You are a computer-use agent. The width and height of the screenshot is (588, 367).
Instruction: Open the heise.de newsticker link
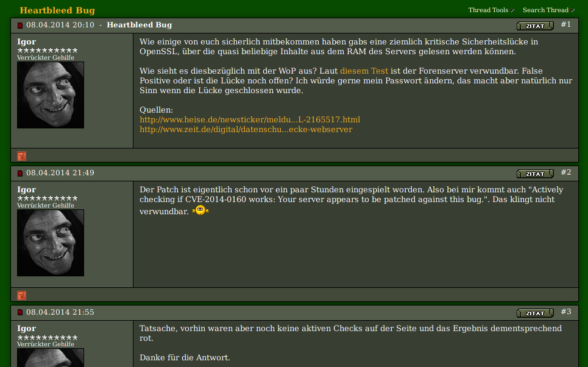click(x=250, y=119)
